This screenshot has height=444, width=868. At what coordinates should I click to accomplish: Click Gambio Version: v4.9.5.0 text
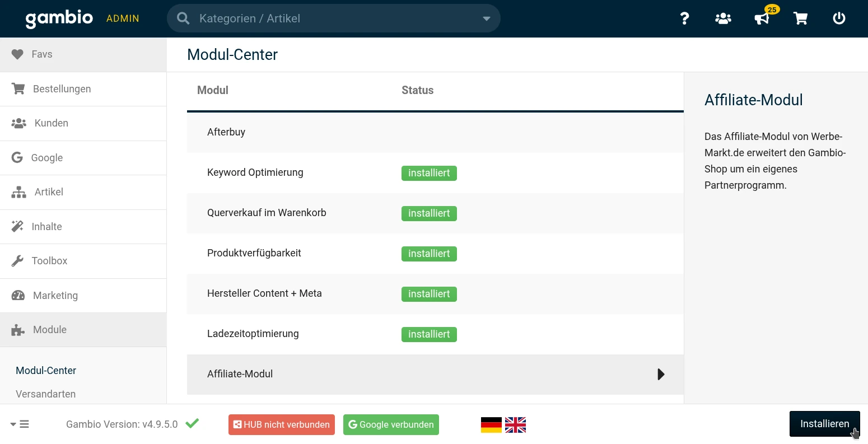coord(122,424)
